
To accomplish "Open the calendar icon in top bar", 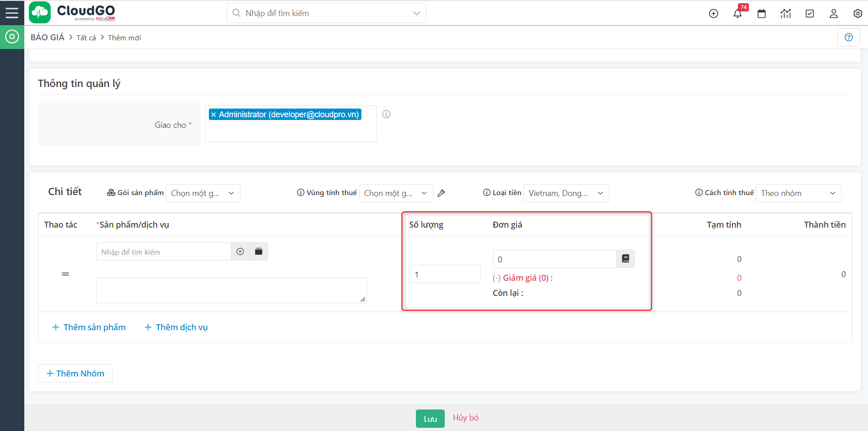I will (761, 13).
